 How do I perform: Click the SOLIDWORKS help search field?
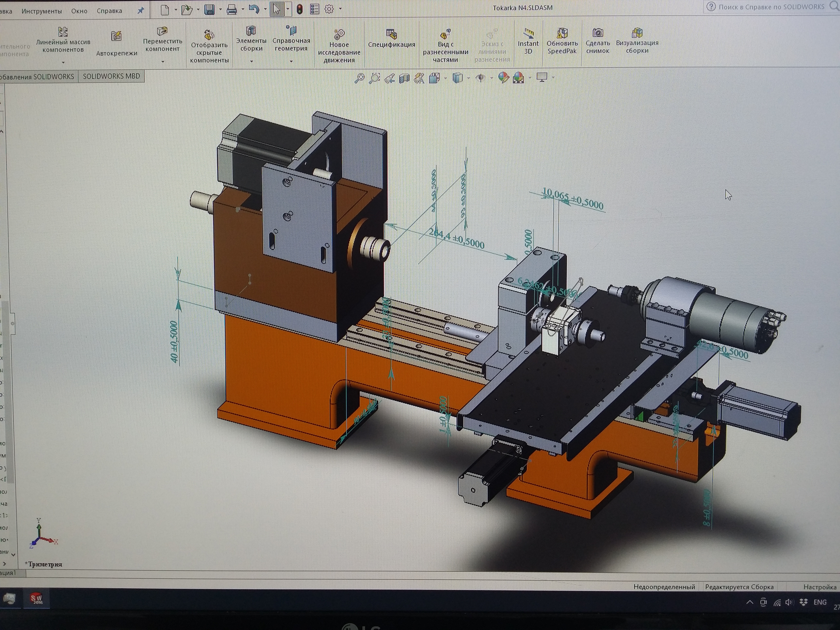coord(771,7)
